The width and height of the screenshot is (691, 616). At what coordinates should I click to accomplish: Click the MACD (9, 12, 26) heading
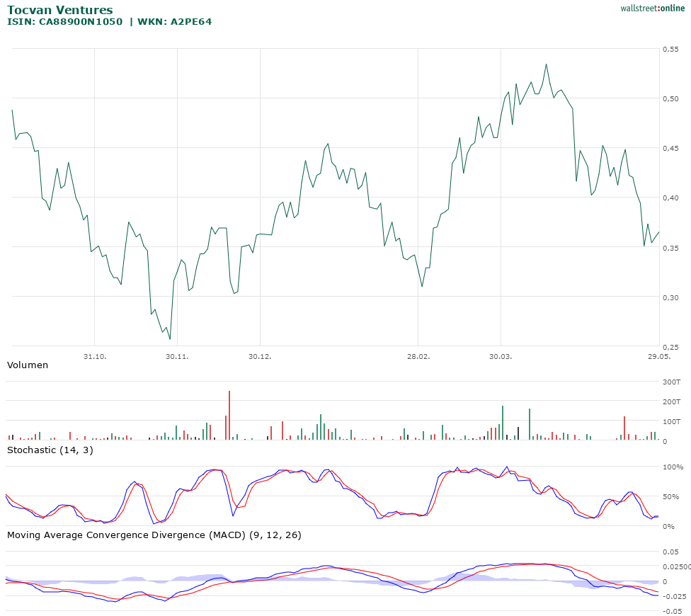point(154,535)
